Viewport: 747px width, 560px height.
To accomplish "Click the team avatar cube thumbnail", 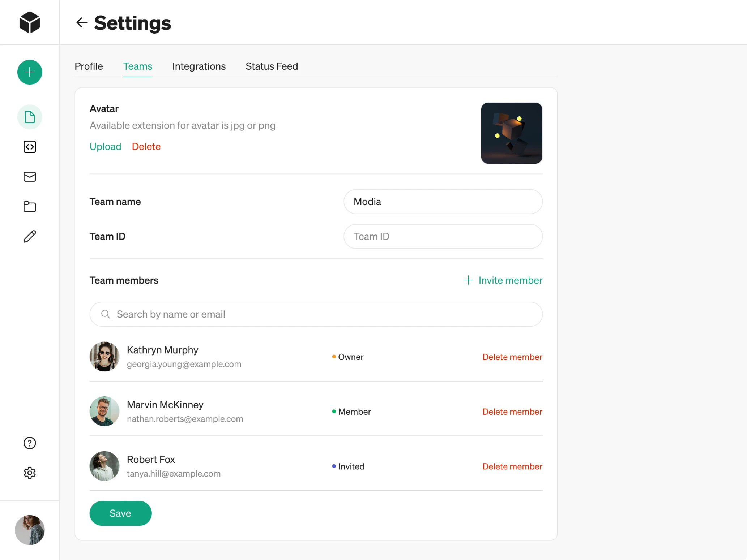I will pos(511,133).
